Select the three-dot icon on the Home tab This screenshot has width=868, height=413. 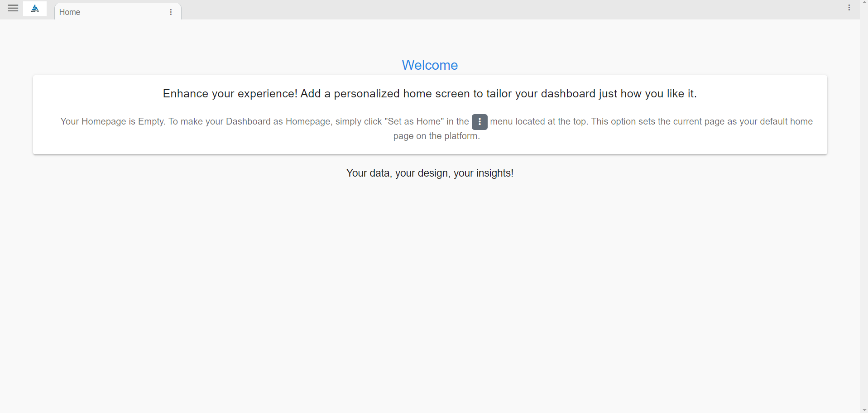point(171,12)
